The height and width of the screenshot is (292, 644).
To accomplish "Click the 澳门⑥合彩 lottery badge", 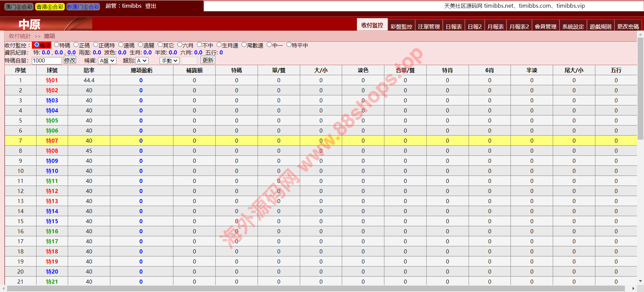I will [19, 7].
